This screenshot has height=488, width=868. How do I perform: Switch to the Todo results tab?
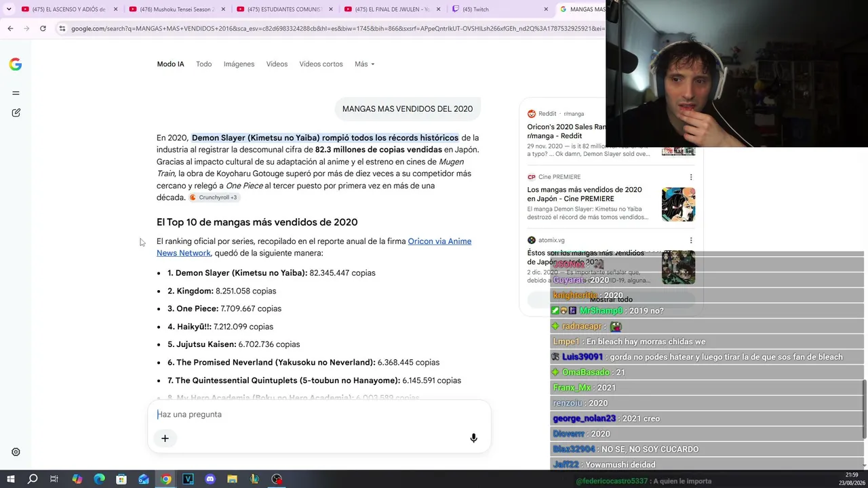[x=204, y=64]
